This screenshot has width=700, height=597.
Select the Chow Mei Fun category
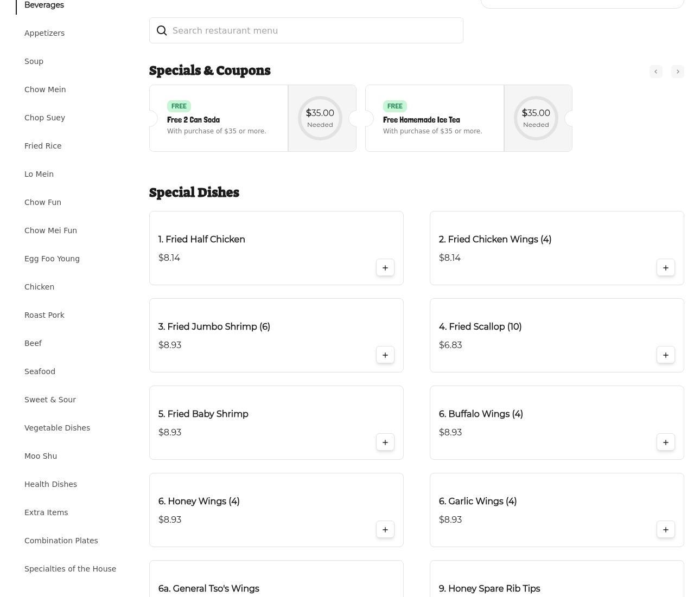50,230
